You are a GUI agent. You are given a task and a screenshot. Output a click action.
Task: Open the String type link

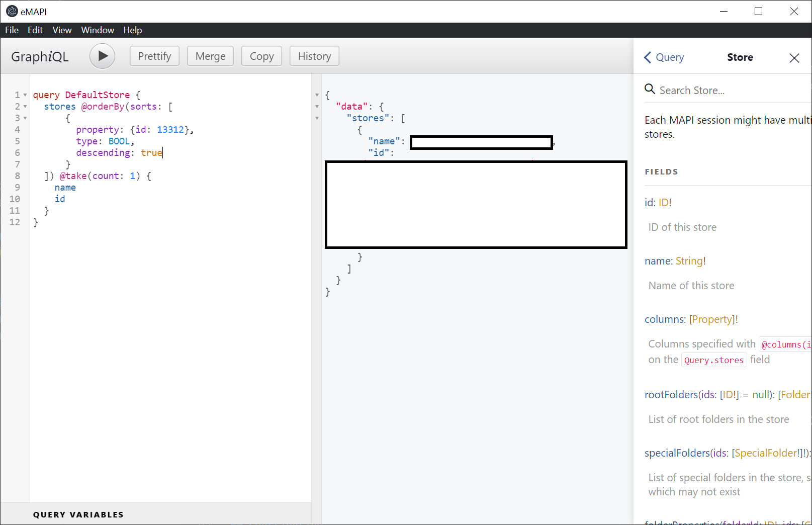(x=689, y=260)
